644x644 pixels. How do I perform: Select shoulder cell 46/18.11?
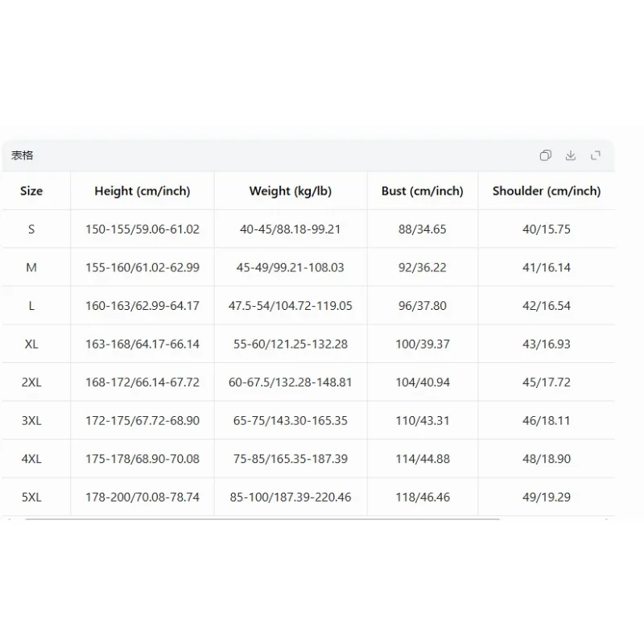pyautogui.click(x=547, y=420)
